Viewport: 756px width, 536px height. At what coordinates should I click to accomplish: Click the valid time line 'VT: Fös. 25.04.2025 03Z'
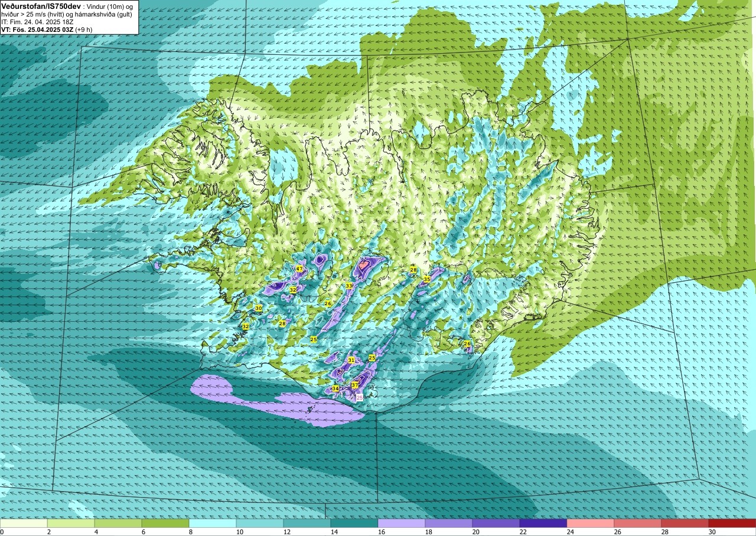click(37, 29)
